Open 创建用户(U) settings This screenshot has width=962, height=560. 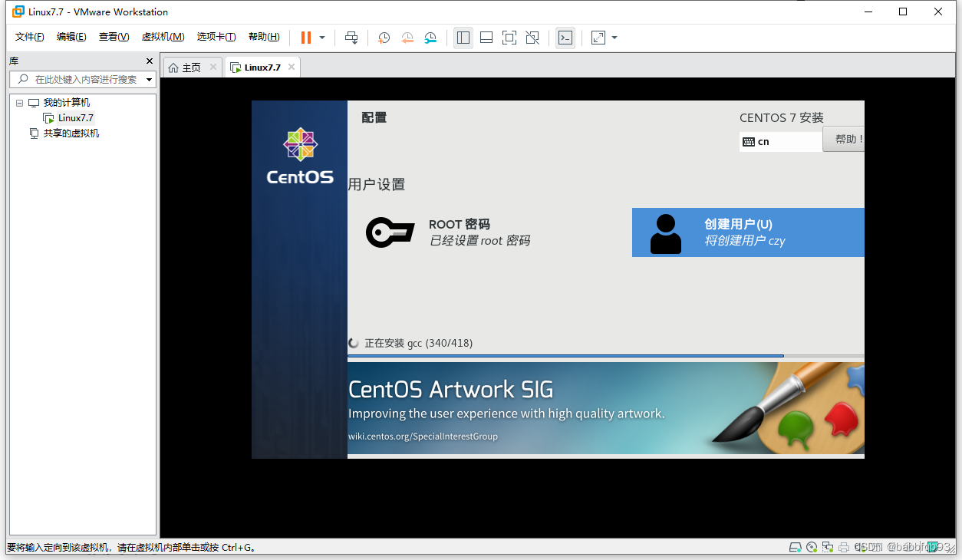[748, 232]
